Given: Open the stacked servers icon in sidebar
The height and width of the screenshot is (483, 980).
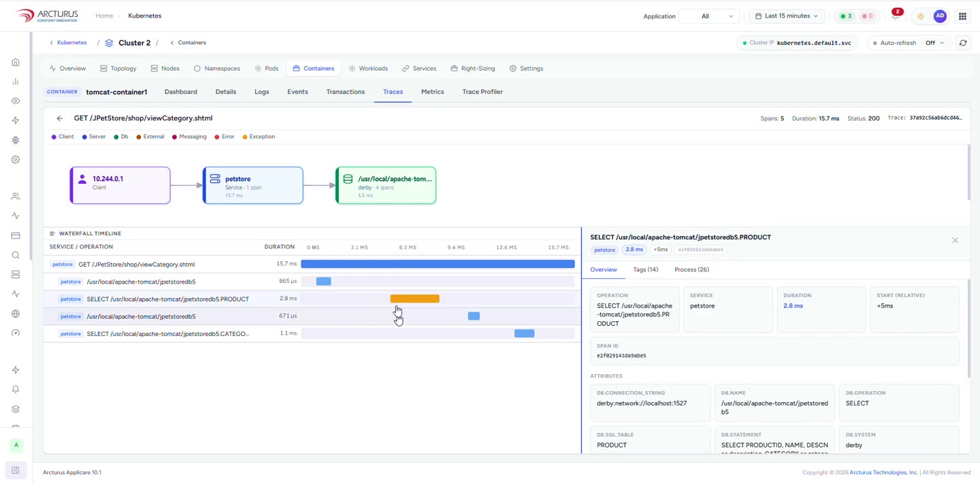Looking at the screenshot, I should point(16,275).
